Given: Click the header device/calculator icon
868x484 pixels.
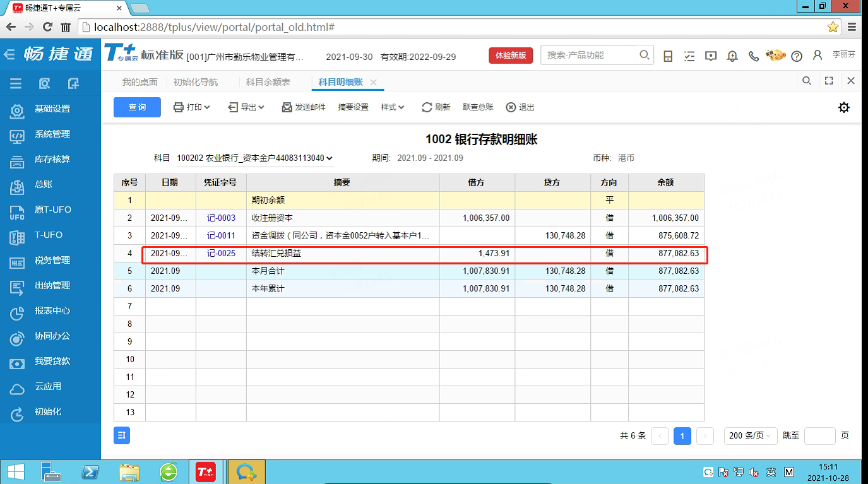Looking at the screenshot, I should (x=668, y=56).
